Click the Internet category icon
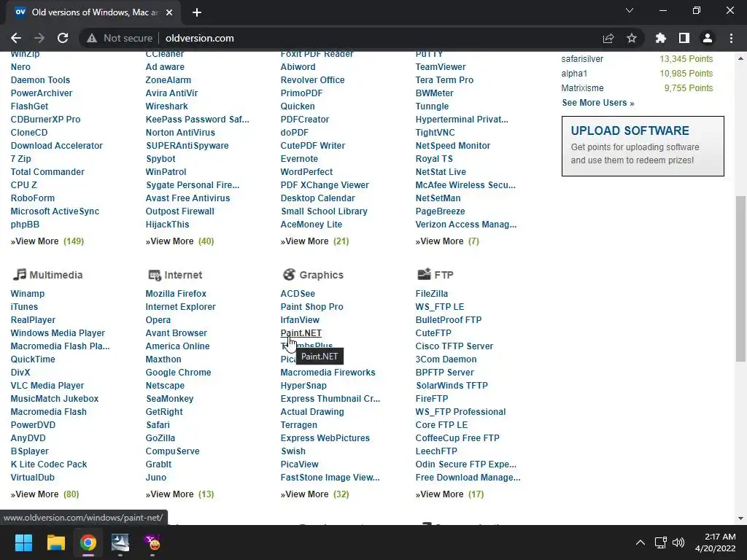The width and height of the screenshot is (747, 560). tap(155, 275)
